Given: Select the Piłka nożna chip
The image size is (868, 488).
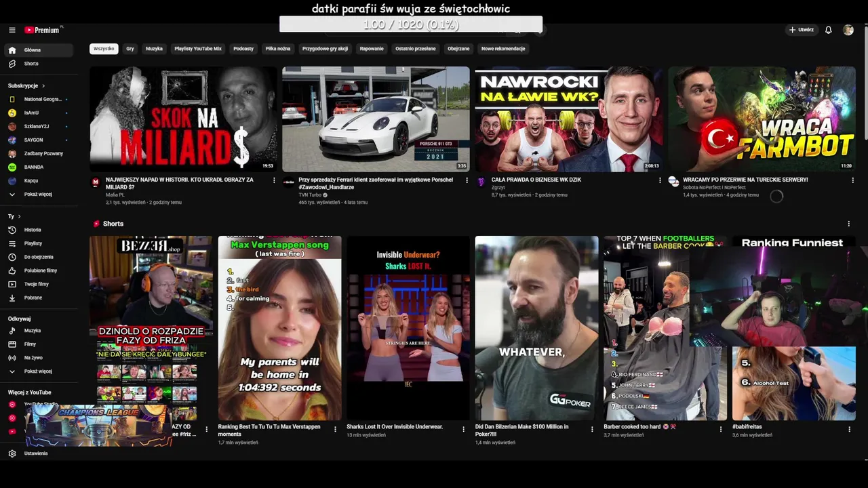Looking at the screenshot, I should point(278,49).
